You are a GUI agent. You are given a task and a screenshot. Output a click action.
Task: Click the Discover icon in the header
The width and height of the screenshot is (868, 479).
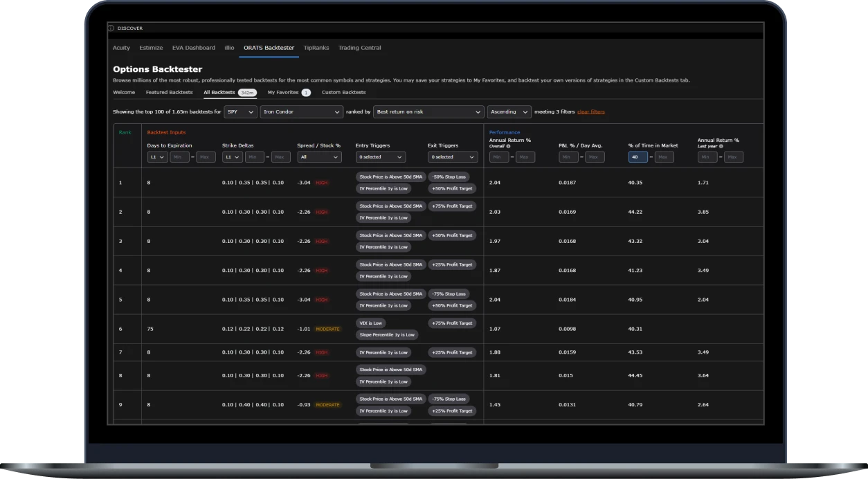pyautogui.click(x=111, y=28)
